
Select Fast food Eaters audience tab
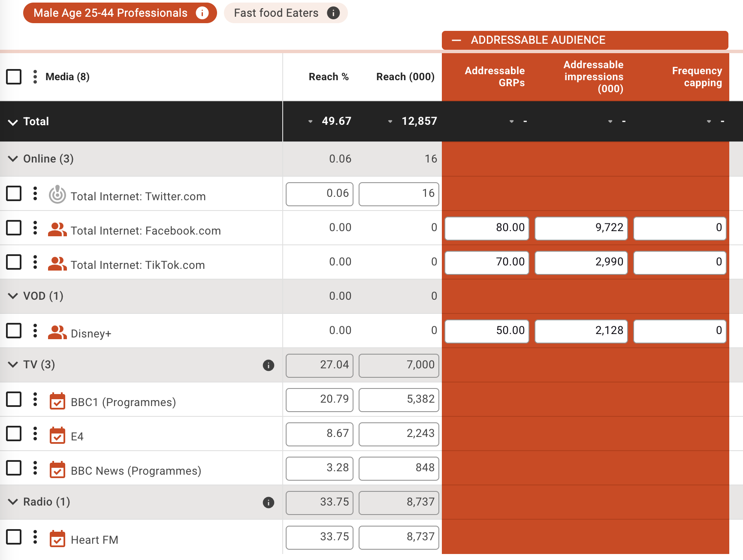point(286,13)
